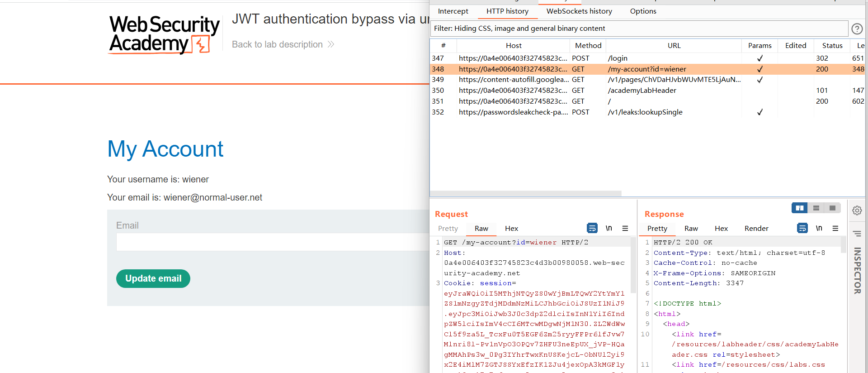Sort history by the # column
The height and width of the screenshot is (373, 868).
tap(443, 45)
